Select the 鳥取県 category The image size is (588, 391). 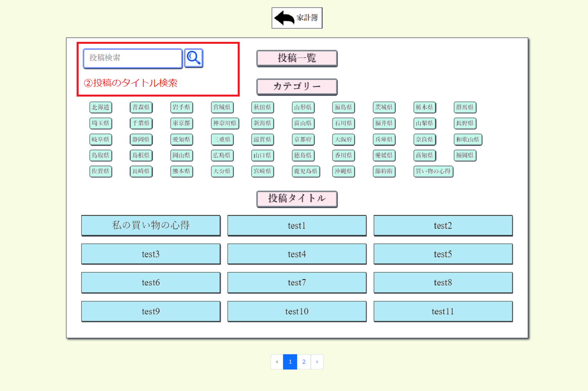tap(101, 156)
